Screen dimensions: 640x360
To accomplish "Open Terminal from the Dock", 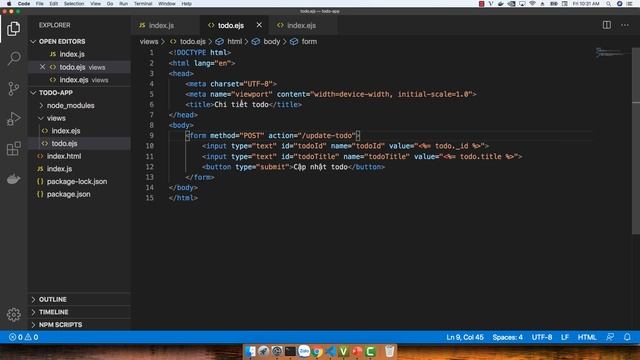I will (290, 351).
